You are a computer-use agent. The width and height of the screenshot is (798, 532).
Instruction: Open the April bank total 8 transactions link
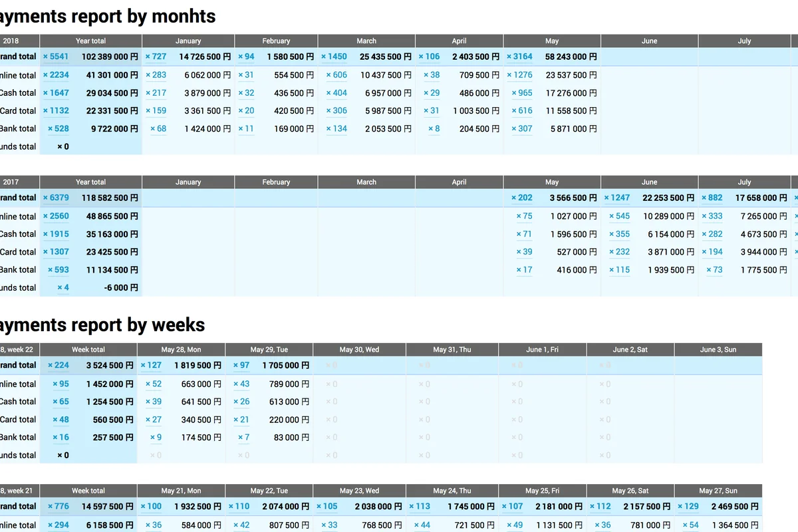click(x=433, y=129)
